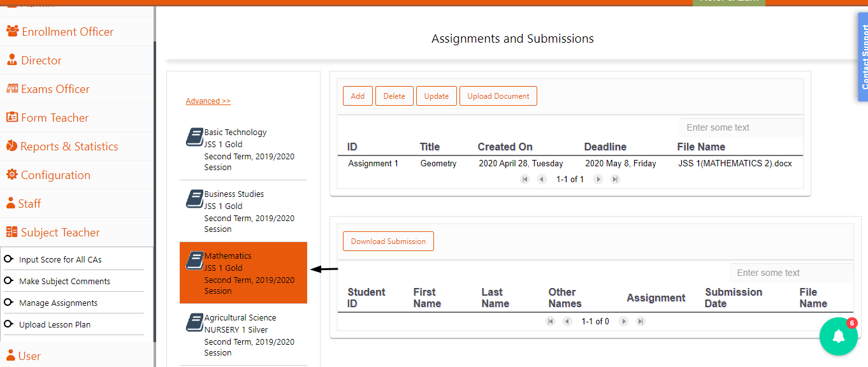Screen dimensions: 868x367
Task: Select the Input Score for All CAs bullet
Action: (x=8, y=259)
